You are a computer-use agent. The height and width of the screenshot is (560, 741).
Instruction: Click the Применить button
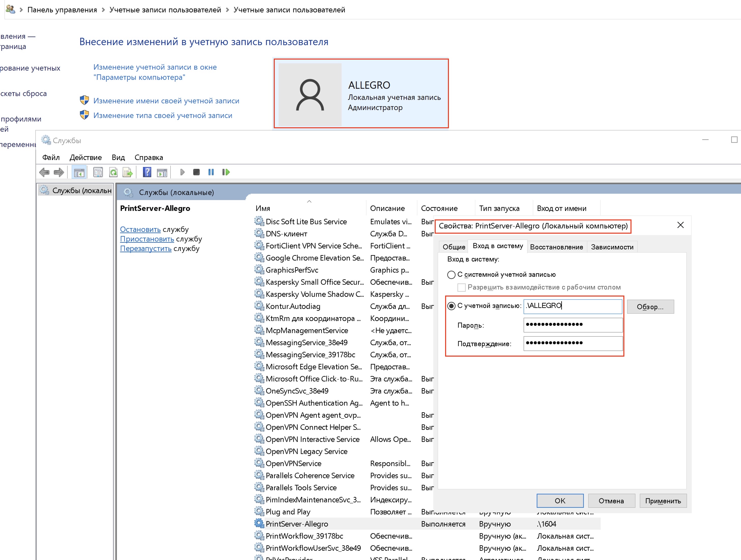[x=663, y=501]
